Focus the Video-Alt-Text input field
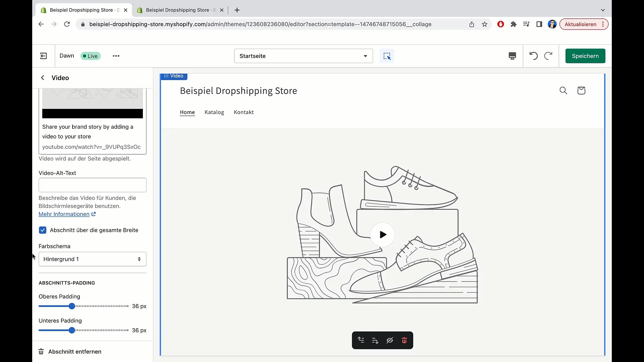644x362 pixels. tap(93, 185)
